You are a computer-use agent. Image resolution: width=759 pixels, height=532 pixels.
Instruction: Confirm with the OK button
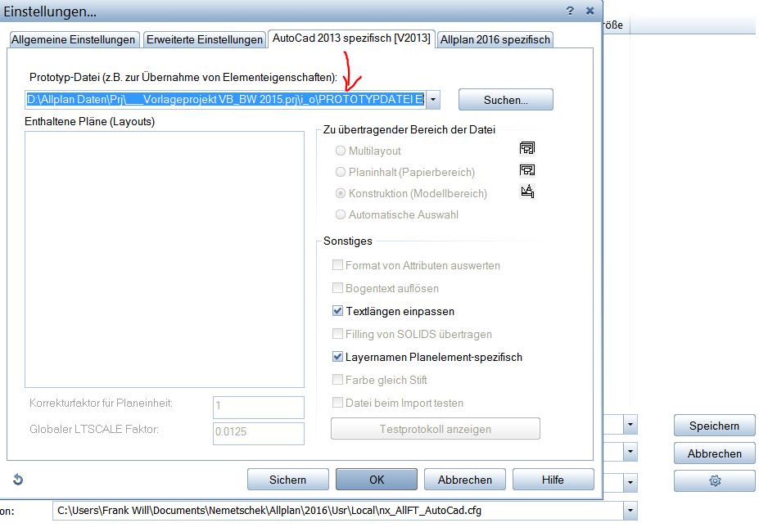[376, 480]
